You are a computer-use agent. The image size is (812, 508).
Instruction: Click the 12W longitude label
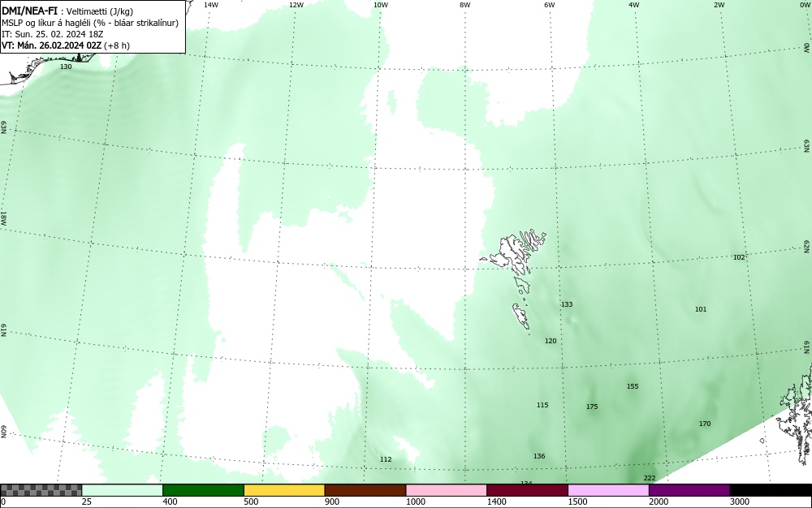296,5
